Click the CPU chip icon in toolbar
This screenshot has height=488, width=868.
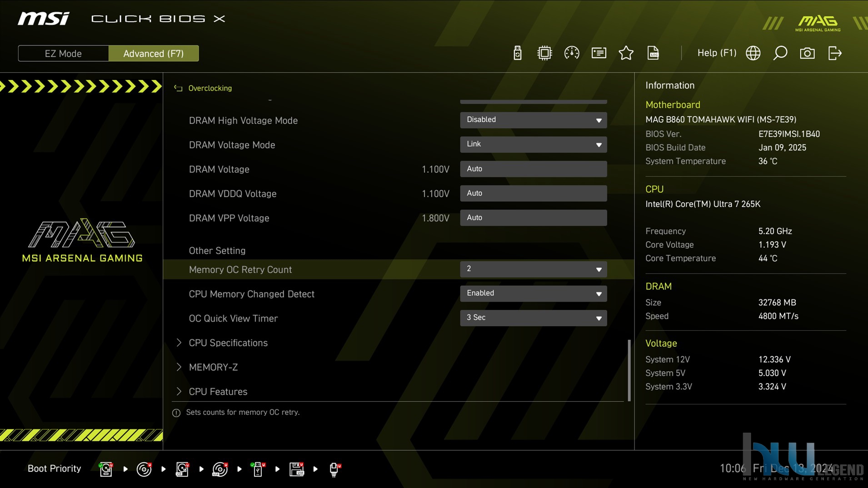coord(544,53)
